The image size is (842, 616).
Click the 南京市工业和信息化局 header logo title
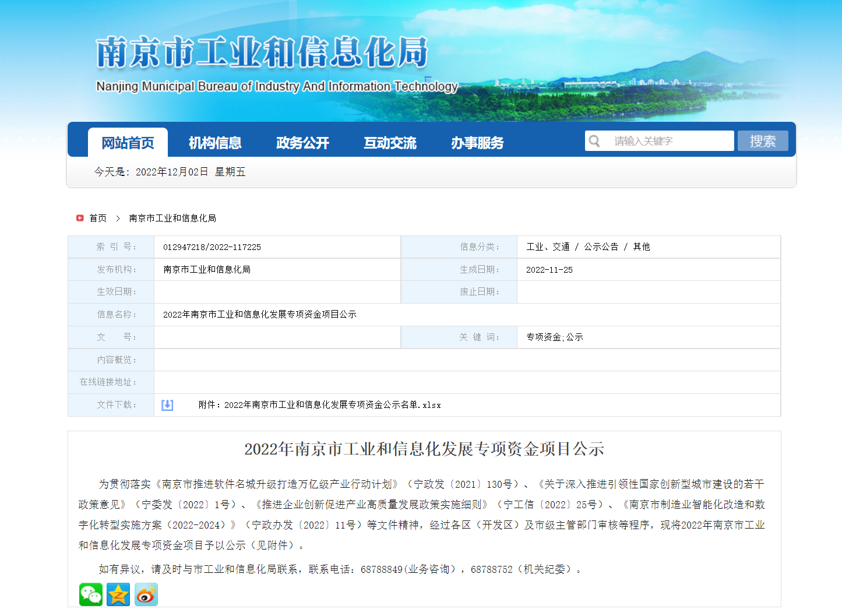[262, 52]
